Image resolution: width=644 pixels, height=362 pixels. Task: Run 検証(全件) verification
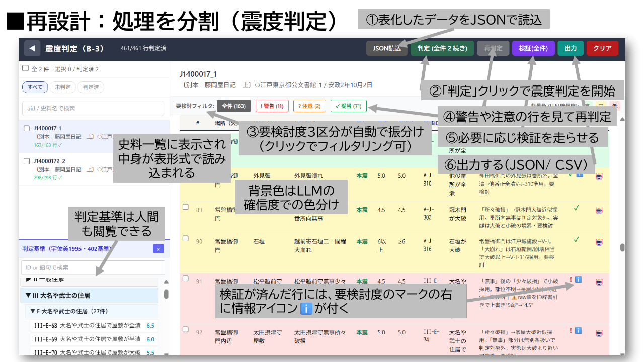pyautogui.click(x=533, y=48)
